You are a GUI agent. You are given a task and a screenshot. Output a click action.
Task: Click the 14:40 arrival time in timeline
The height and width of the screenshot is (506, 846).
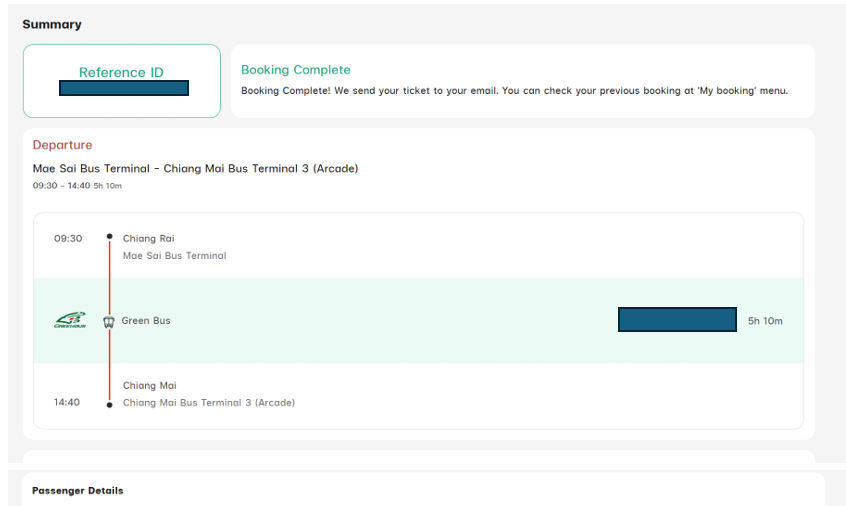(67, 402)
